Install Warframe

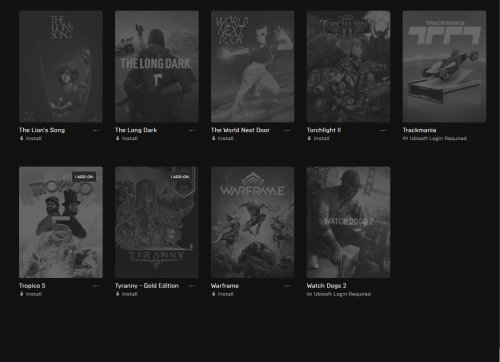tap(222, 294)
